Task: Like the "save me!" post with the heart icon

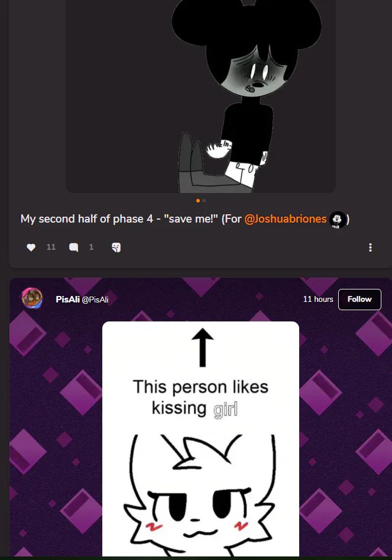Action: pyautogui.click(x=31, y=247)
